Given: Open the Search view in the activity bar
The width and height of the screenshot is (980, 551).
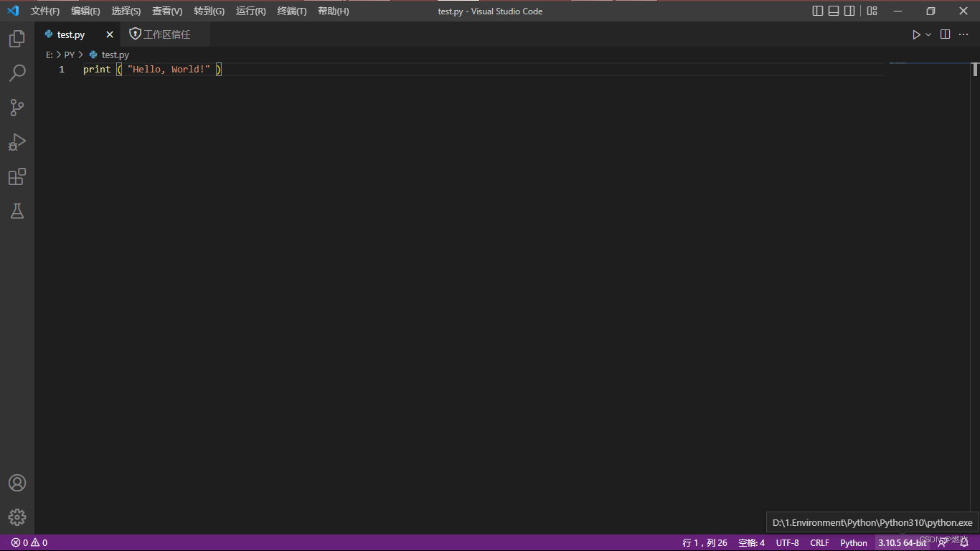Looking at the screenshot, I should pyautogui.click(x=17, y=73).
